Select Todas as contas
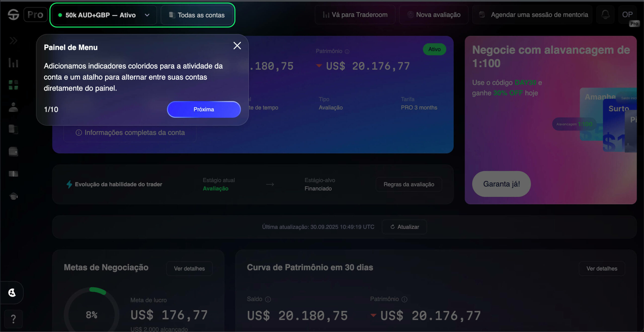 [x=197, y=15]
